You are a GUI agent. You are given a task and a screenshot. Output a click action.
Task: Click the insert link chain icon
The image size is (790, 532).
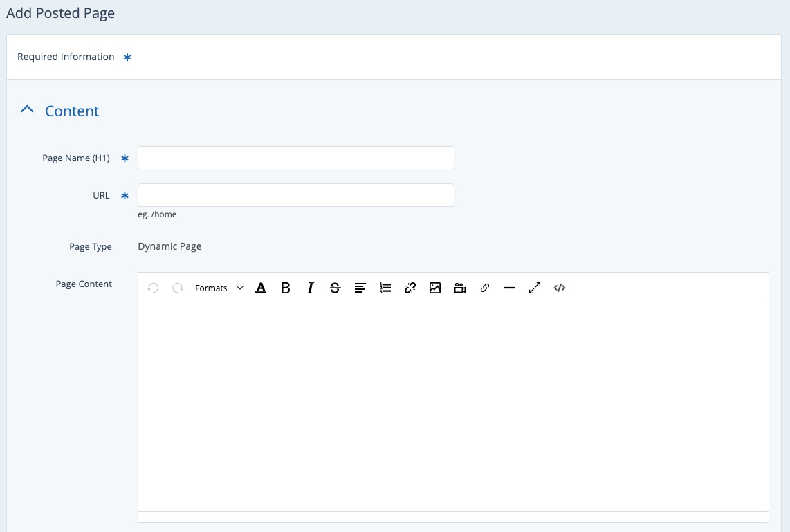485,288
